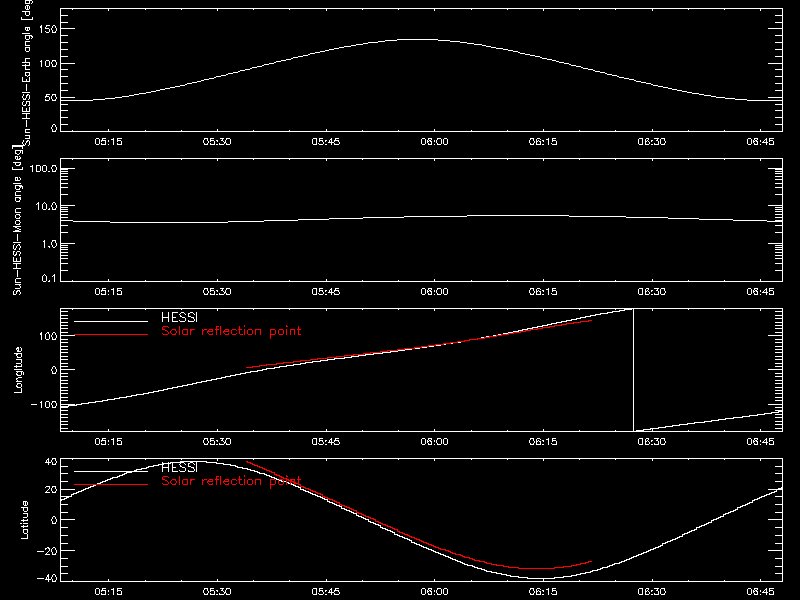Click the 100.0 tick on Moon angle axis
The image size is (800, 600).
click(x=43, y=169)
